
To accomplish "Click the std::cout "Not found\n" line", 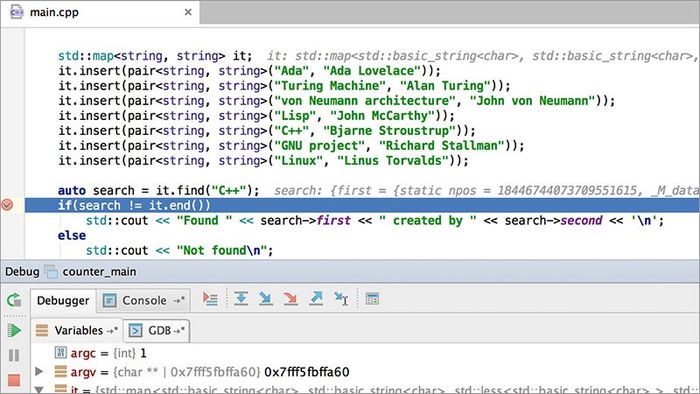I will tap(179, 250).
